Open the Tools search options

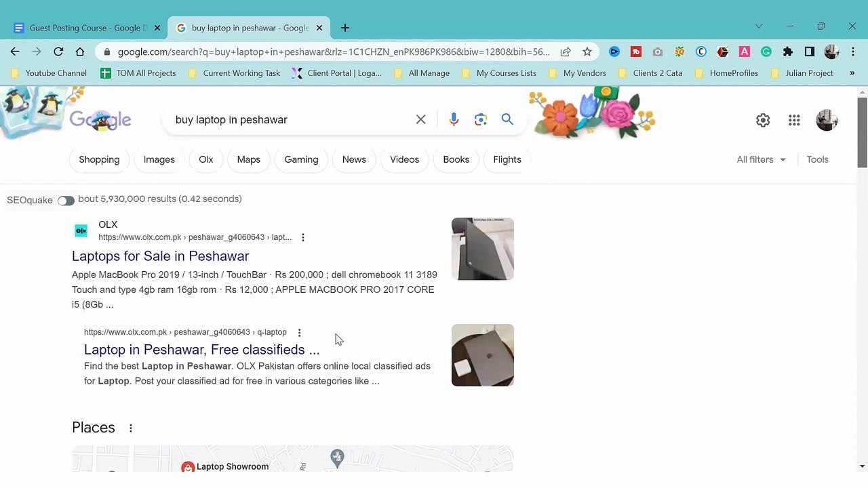817,159
